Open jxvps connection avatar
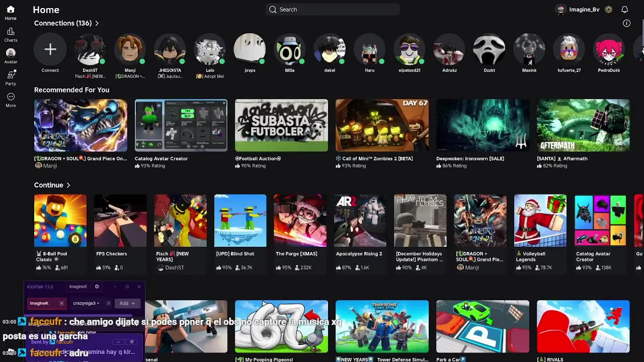 point(250,49)
